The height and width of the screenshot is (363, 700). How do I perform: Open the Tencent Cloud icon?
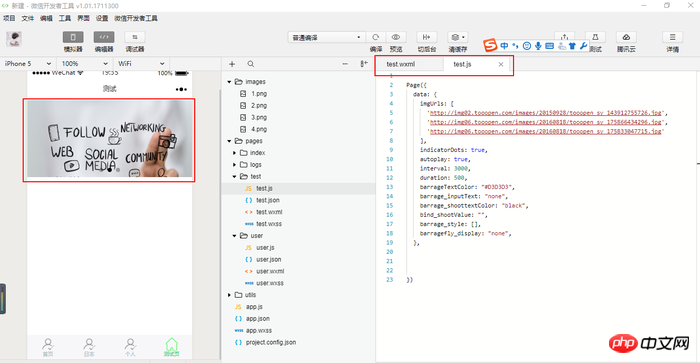tap(626, 37)
